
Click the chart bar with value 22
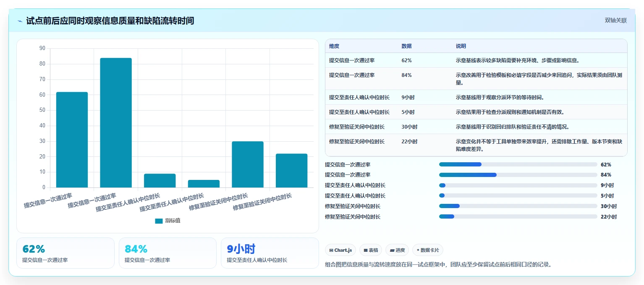tap(291, 171)
